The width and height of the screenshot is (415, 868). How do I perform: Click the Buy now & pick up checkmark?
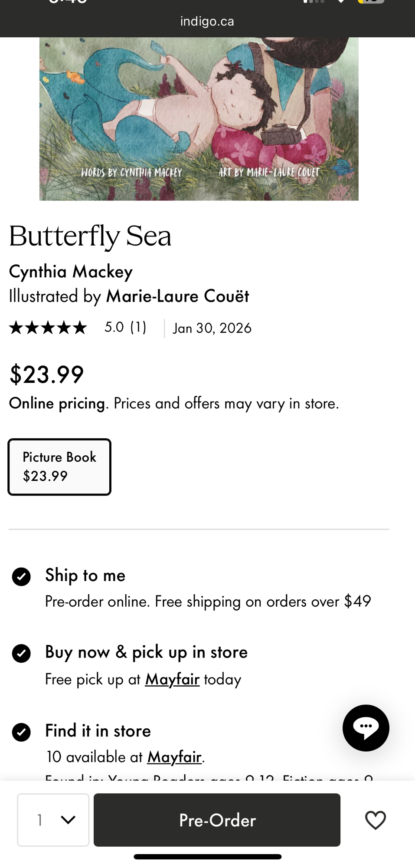click(x=21, y=654)
